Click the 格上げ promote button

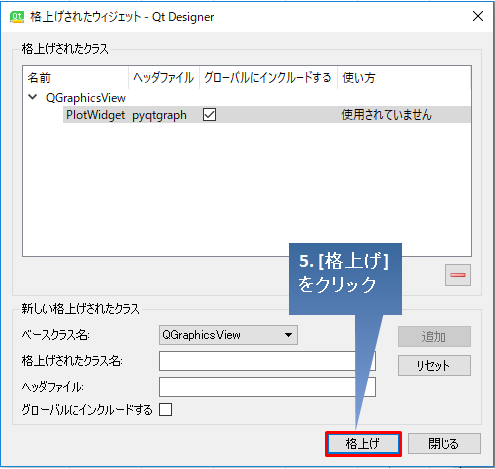[x=363, y=444]
